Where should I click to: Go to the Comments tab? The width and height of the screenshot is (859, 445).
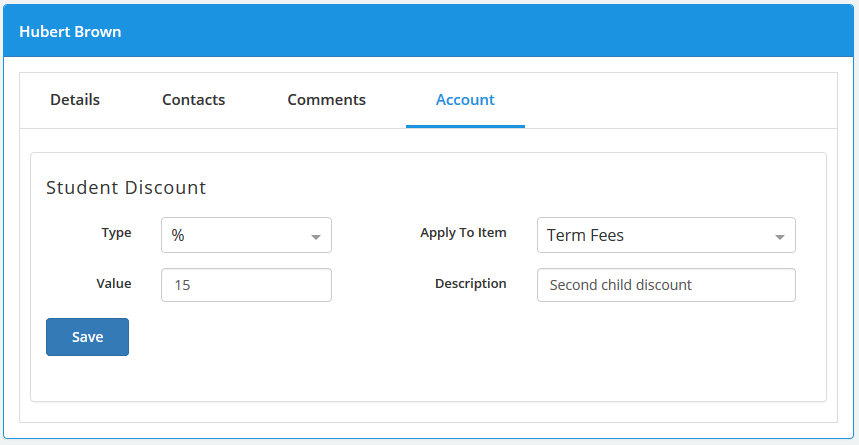[327, 100]
